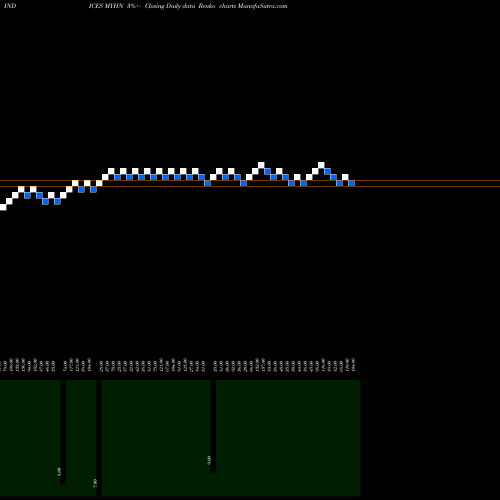Select the last blue Renko brick on the right

coord(351,183)
